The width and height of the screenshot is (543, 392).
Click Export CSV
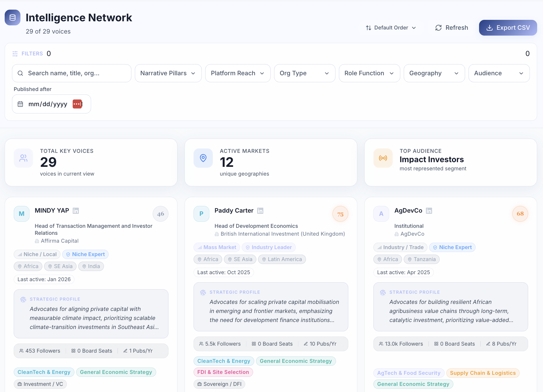508,28
